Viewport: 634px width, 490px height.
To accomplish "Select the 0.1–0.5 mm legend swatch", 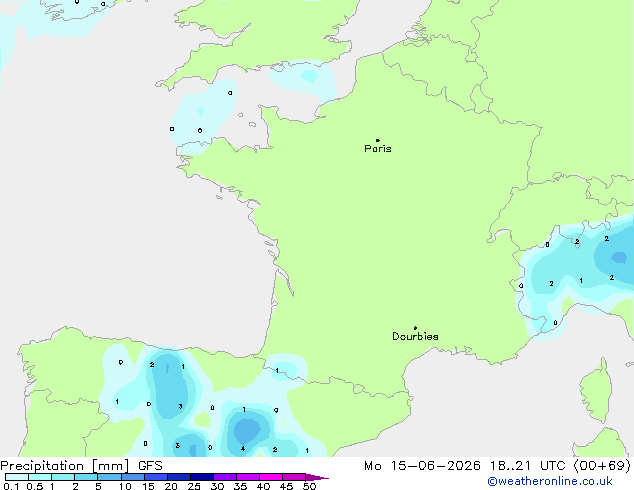I will coord(17,477).
